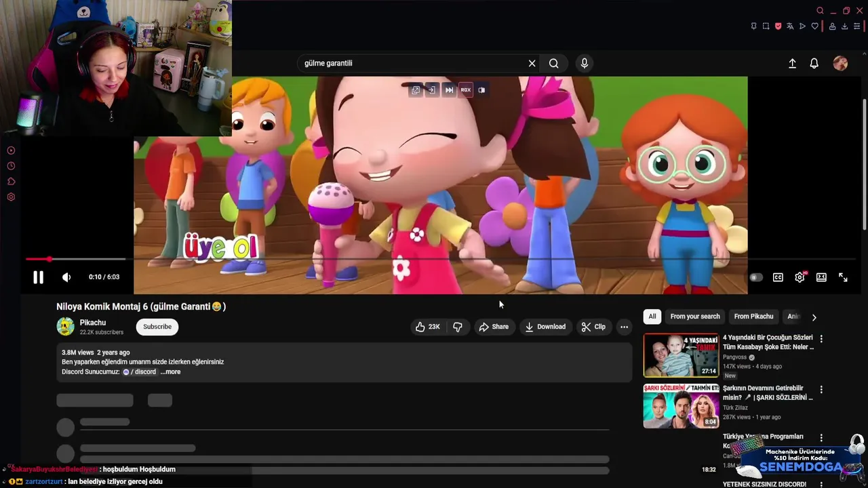Open the easy setup sliders icon

point(856,26)
